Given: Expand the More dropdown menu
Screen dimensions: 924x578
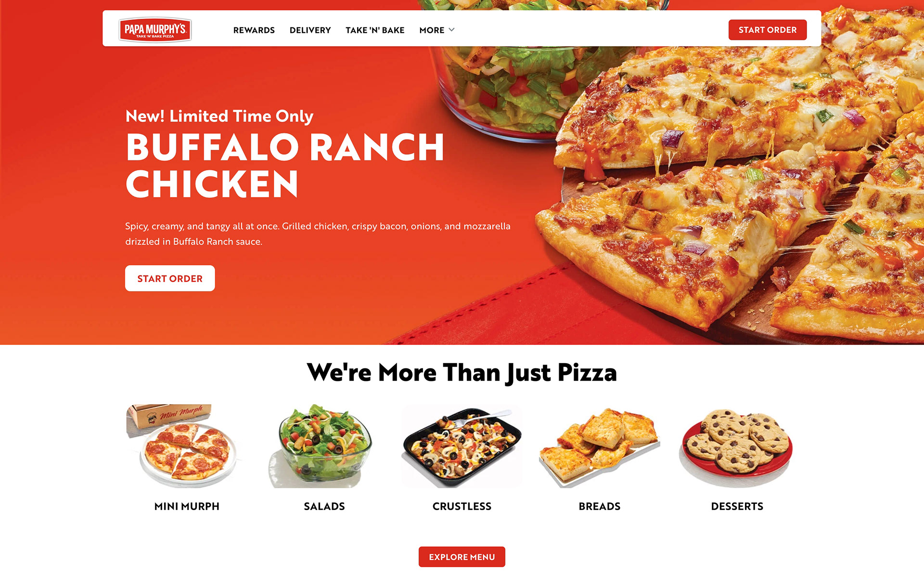Looking at the screenshot, I should click(x=436, y=30).
